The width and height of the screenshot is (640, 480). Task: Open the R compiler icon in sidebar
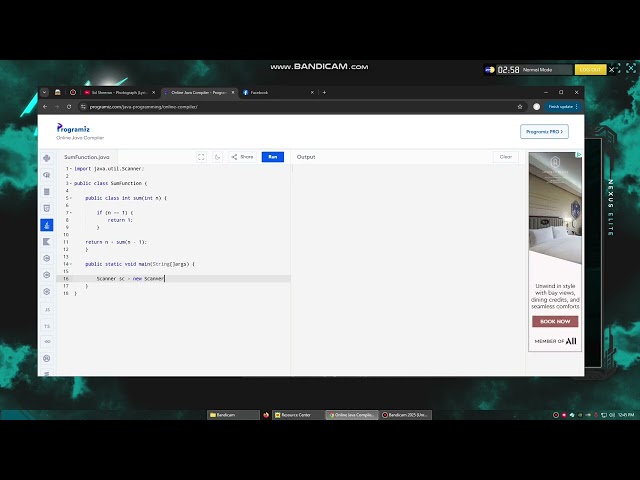coord(47,175)
